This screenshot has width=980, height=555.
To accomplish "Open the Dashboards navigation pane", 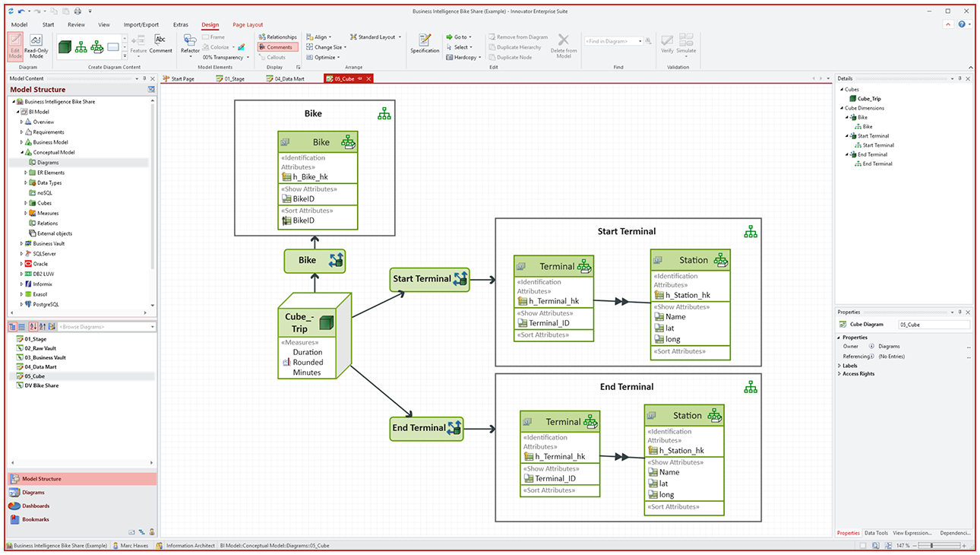I will click(x=35, y=506).
